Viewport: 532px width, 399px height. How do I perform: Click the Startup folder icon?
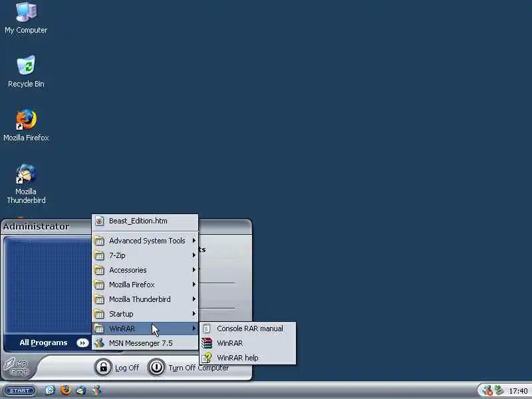click(x=99, y=314)
